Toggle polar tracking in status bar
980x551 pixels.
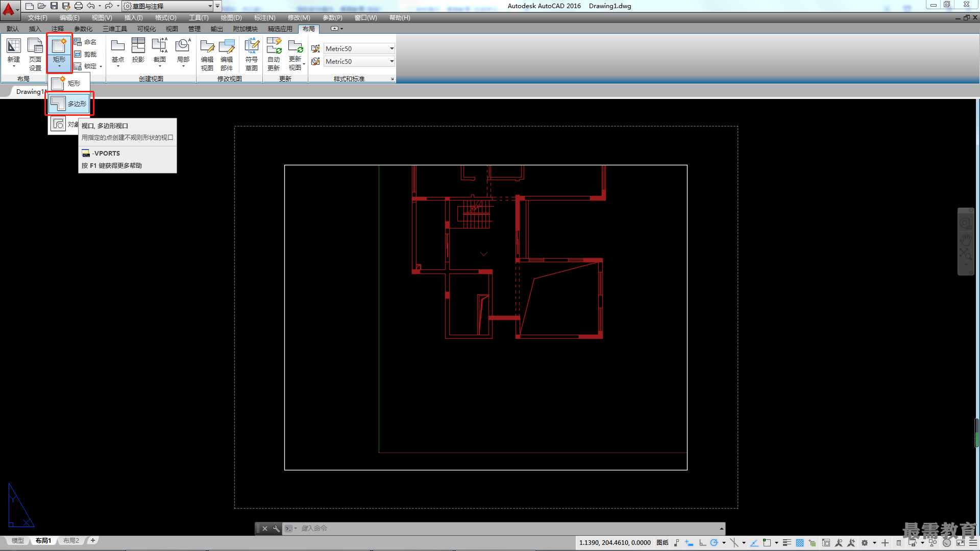714,543
